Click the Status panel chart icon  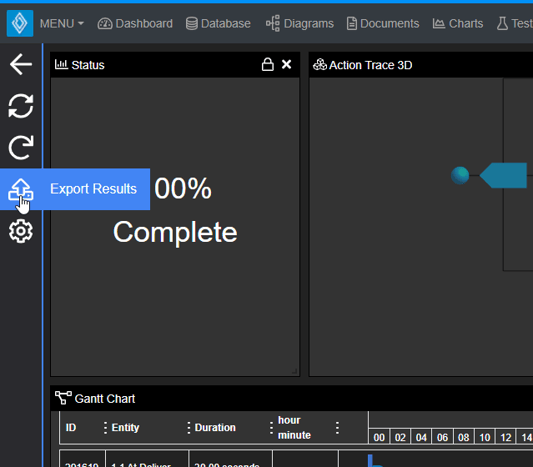[61, 64]
